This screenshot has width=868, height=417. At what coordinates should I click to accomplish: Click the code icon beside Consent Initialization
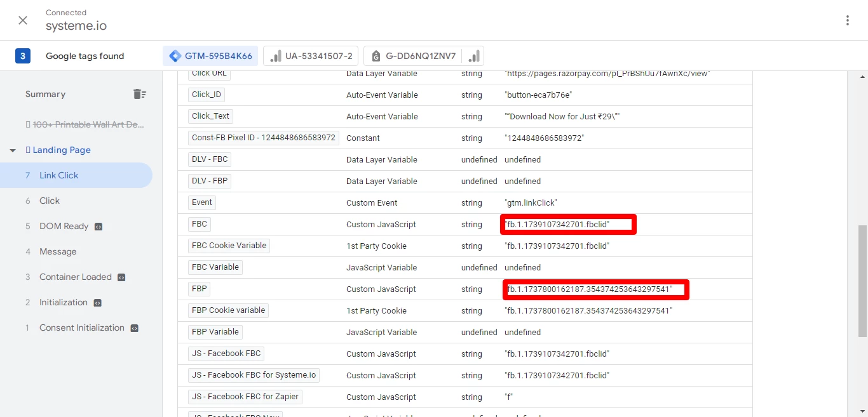[134, 328]
